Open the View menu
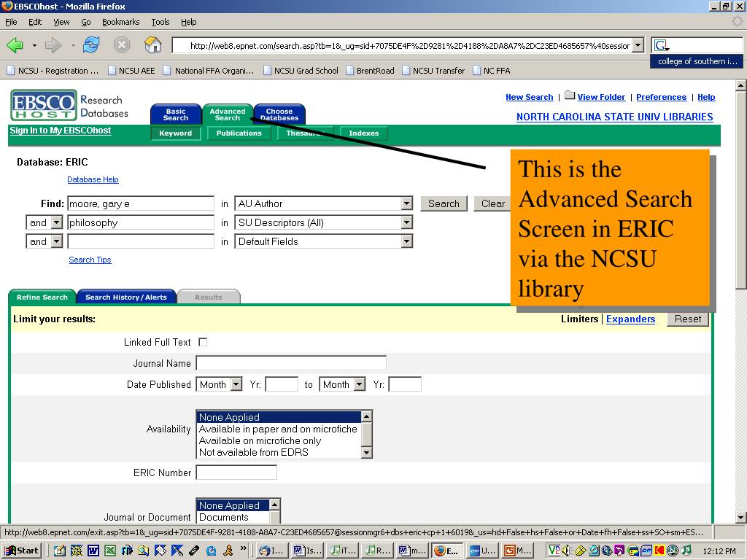The image size is (747, 560). point(61,22)
